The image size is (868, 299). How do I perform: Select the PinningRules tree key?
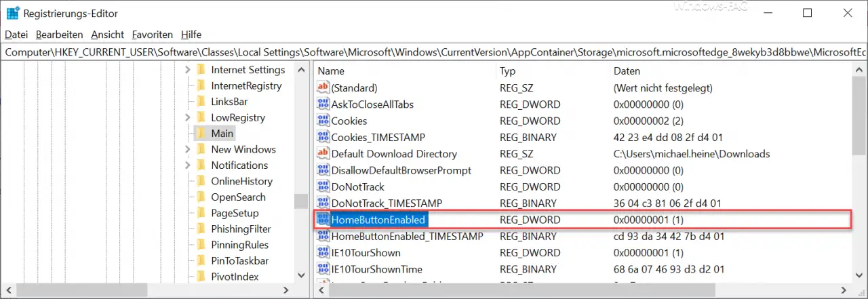[x=239, y=245]
